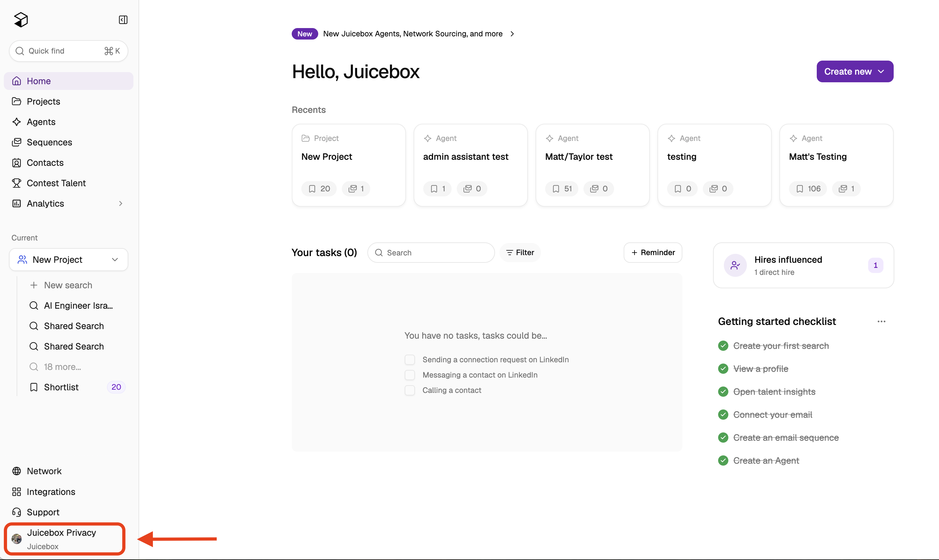This screenshot has width=939, height=560.
Task: Click the Juicebox logo icon
Action: point(21,20)
